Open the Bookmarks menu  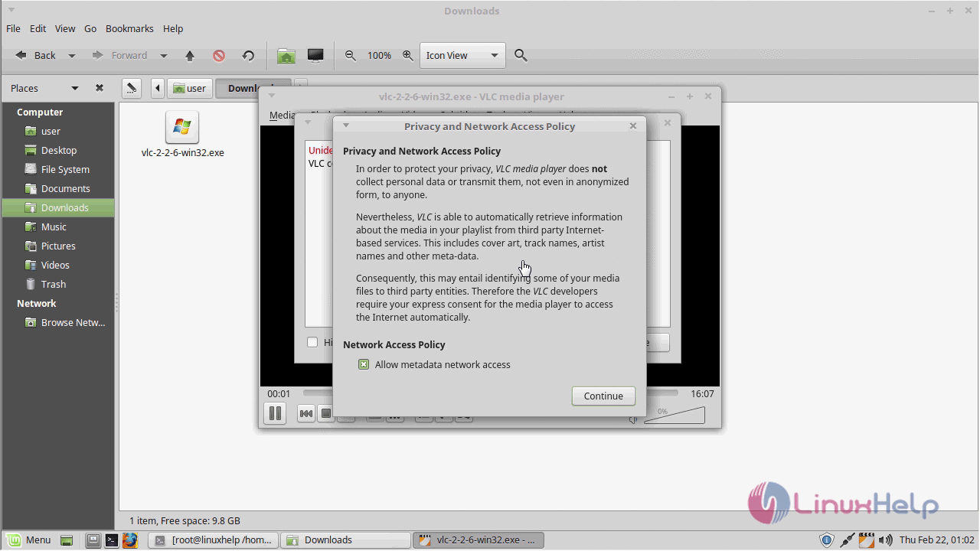129,28
